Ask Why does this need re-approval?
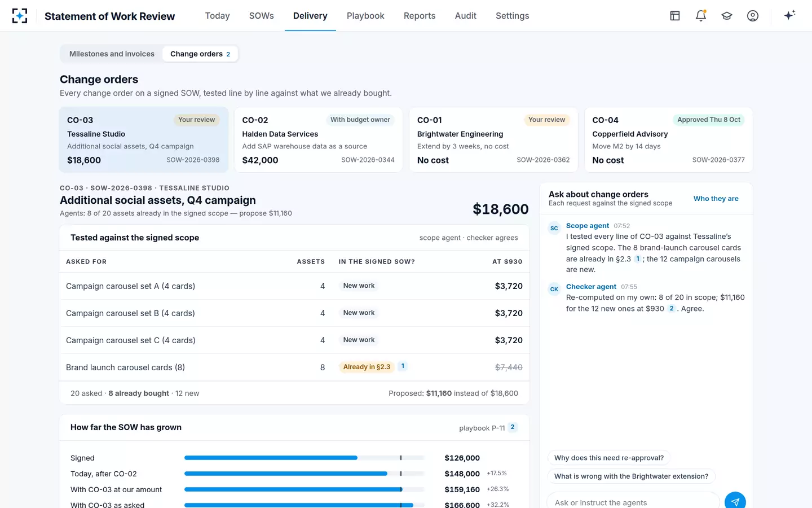812x508 pixels. click(609, 458)
